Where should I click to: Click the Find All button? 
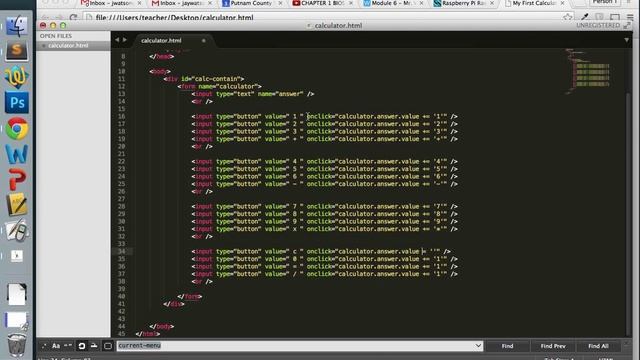click(598, 346)
